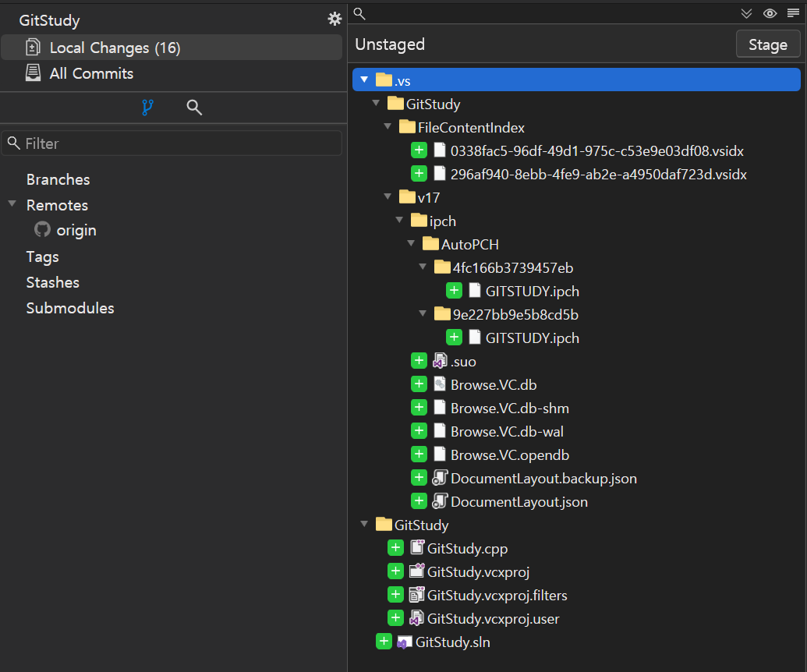The width and height of the screenshot is (807, 672).
Task: Select the Browse.VC.opendb file name
Action: [x=510, y=454]
